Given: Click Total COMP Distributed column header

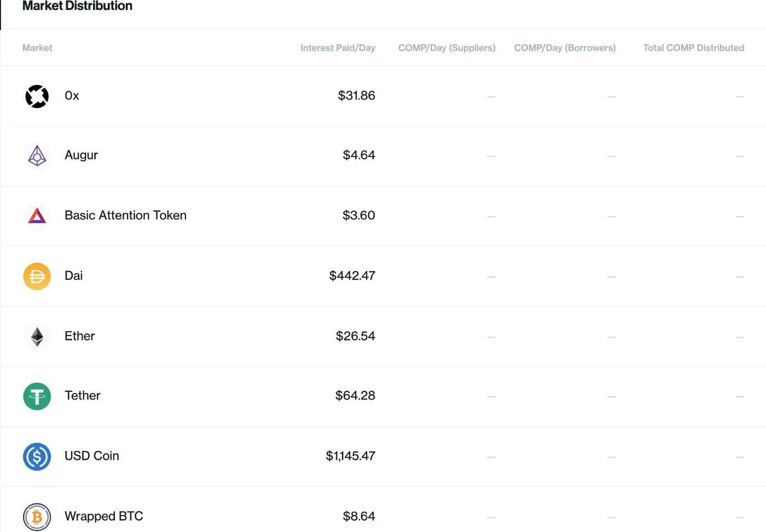Looking at the screenshot, I should (x=693, y=48).
